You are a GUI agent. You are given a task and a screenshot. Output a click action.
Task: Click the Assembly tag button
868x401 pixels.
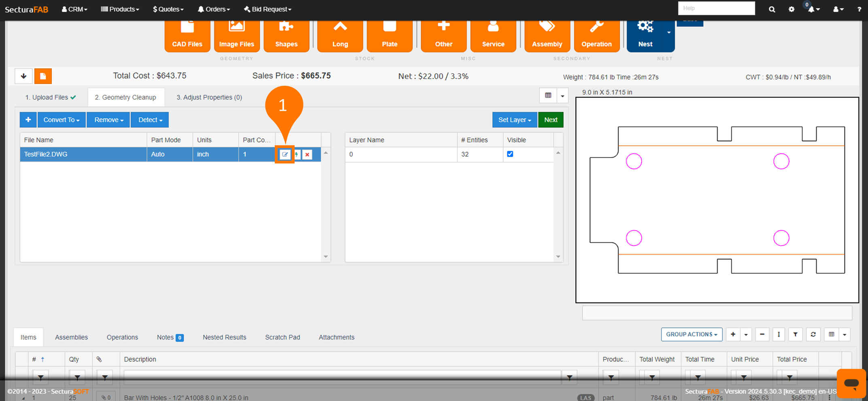tap(547, 36)
